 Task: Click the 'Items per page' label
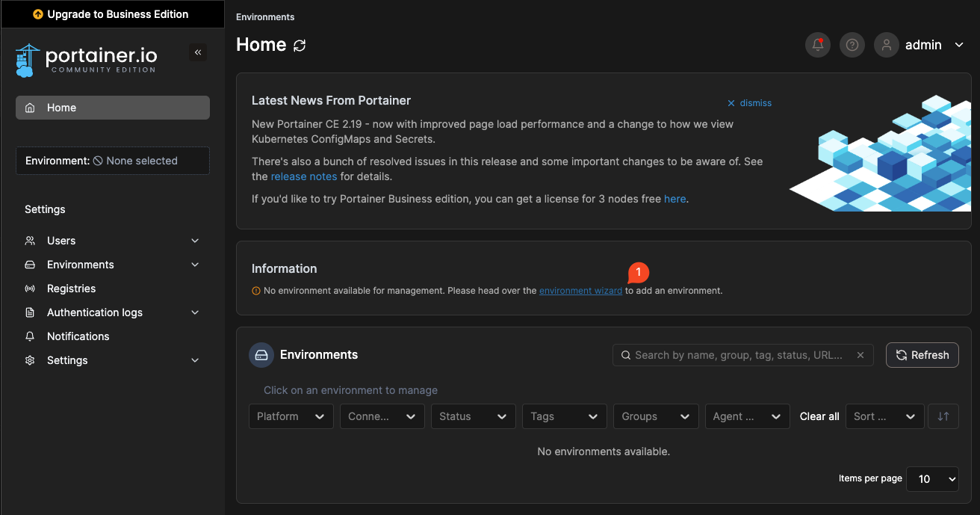pos(870,478)
